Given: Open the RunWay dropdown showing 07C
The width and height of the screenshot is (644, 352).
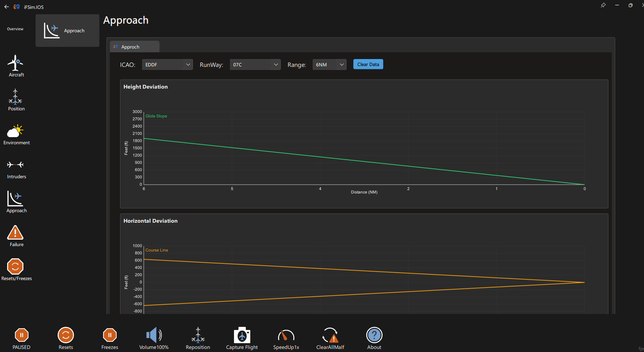Looking at the screenshot, I should point(255,64).
